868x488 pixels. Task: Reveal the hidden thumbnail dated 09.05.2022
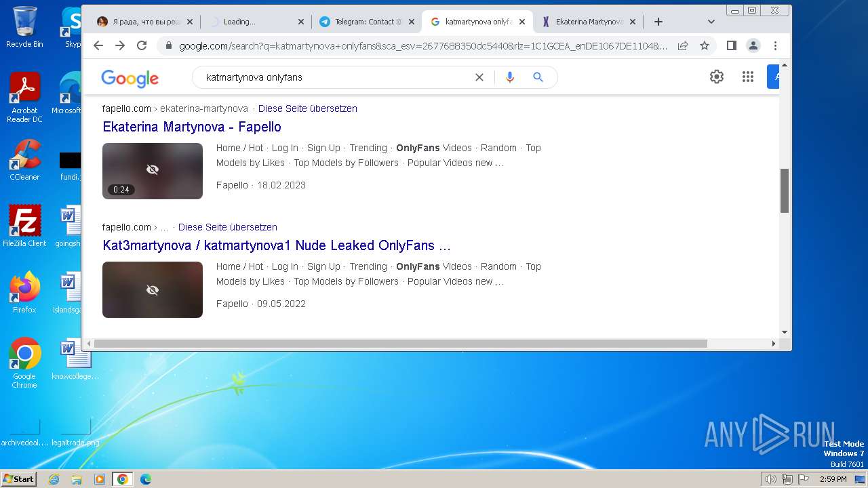point(153,289)
